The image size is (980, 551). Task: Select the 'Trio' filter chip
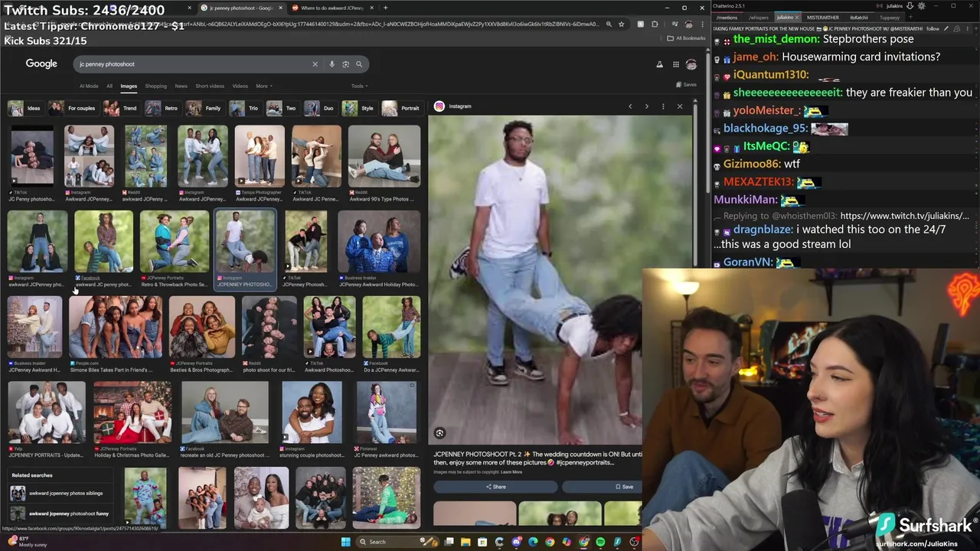click(x=245, y=108)
